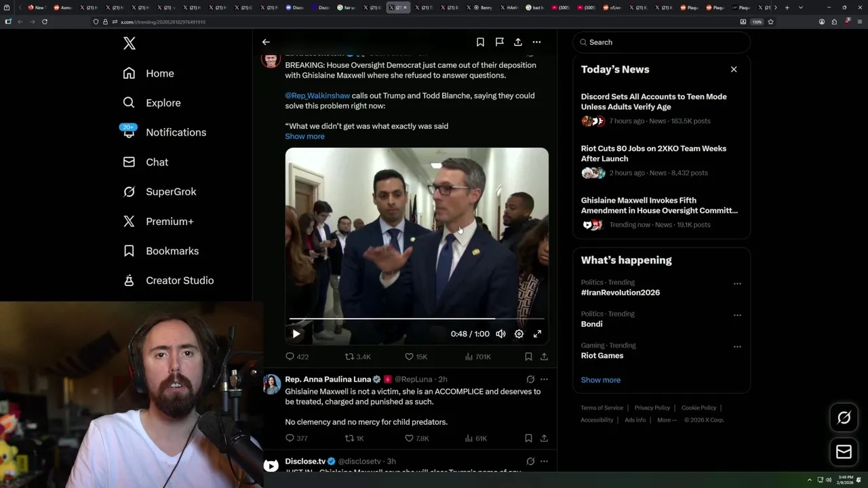
Task: Share the post with the video
Action: click(544, 357)
